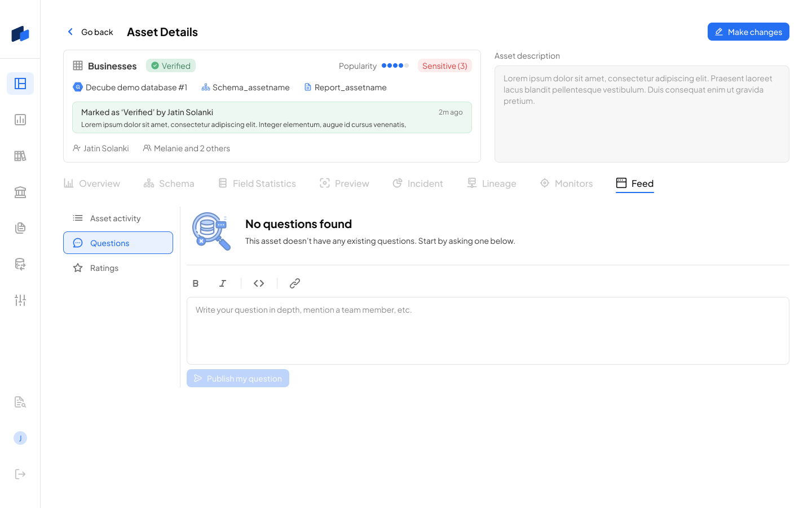Select Asset activity in feed menu
The image size is (812, 508).
115,218
